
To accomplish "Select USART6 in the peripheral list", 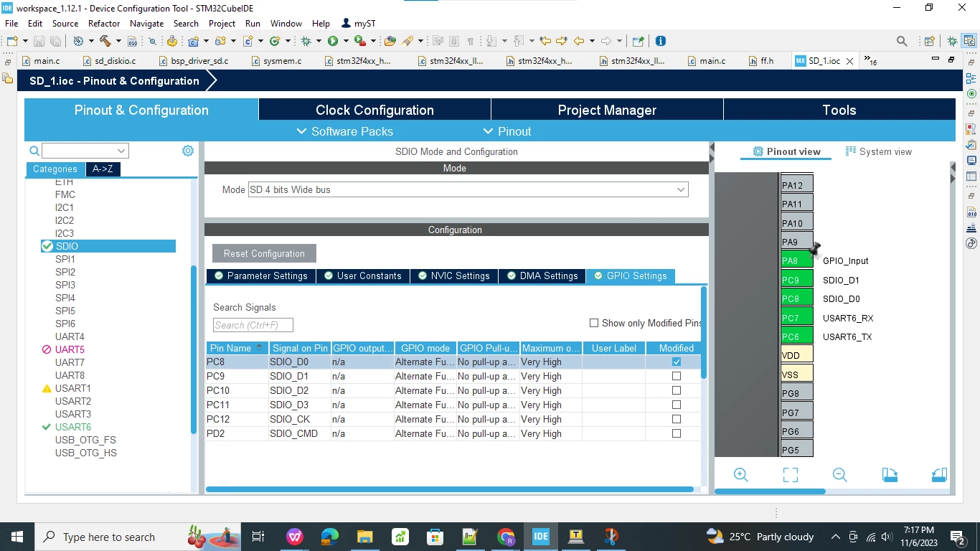I will point(73,427).
